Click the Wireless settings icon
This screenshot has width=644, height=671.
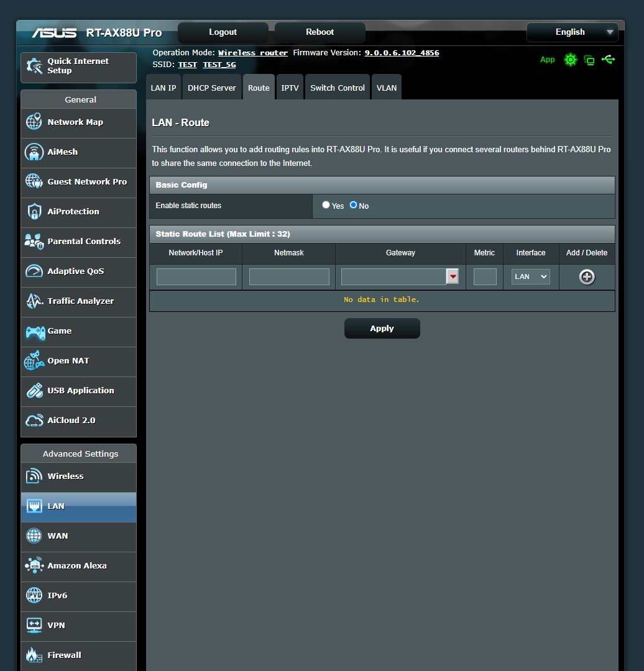pos(34,476)
